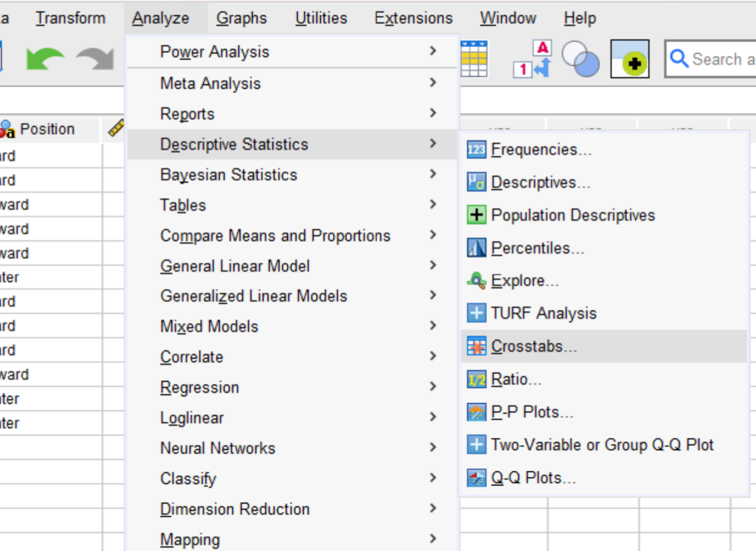Open the Graphs menu
Image resolution: width=756 pixels, height=551 pixels.
(241, 17)
